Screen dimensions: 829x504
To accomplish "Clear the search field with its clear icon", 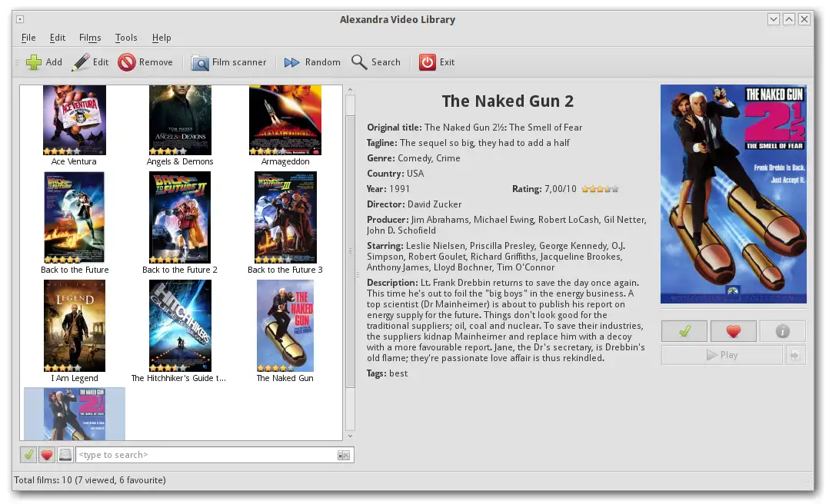I will (x=344, y=455).
